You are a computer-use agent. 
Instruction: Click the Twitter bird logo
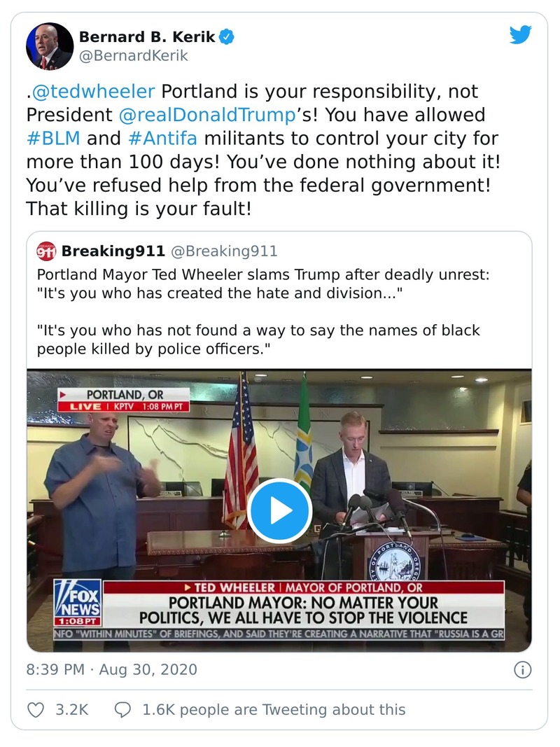521,34
